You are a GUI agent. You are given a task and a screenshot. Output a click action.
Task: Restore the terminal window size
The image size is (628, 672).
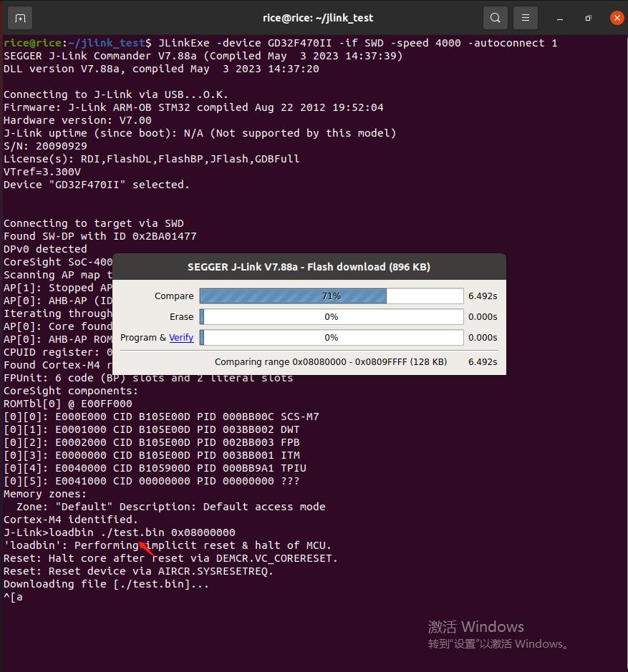click(588, 18)
